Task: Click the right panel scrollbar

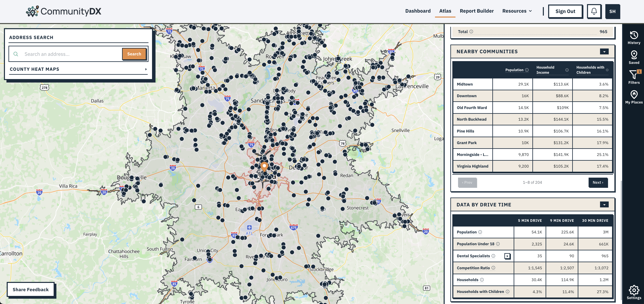Action: tap(621, 240)
